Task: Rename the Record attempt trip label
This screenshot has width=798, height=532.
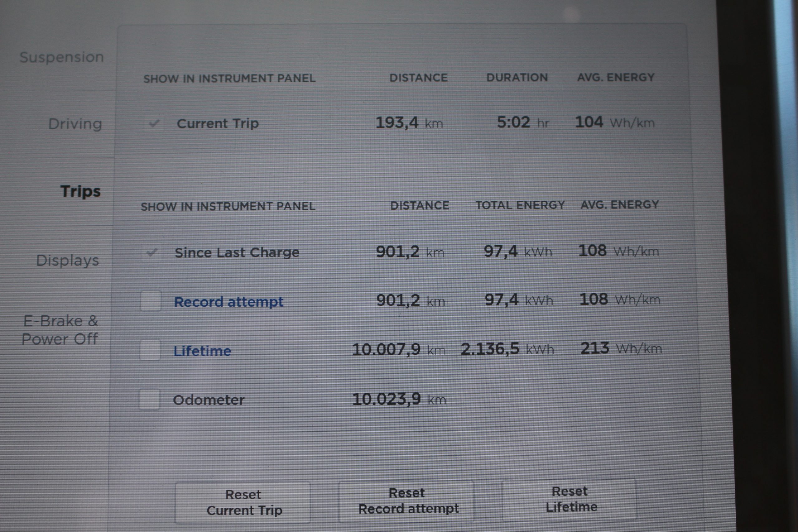Action: pyautogui.click(x=228, y=302)
